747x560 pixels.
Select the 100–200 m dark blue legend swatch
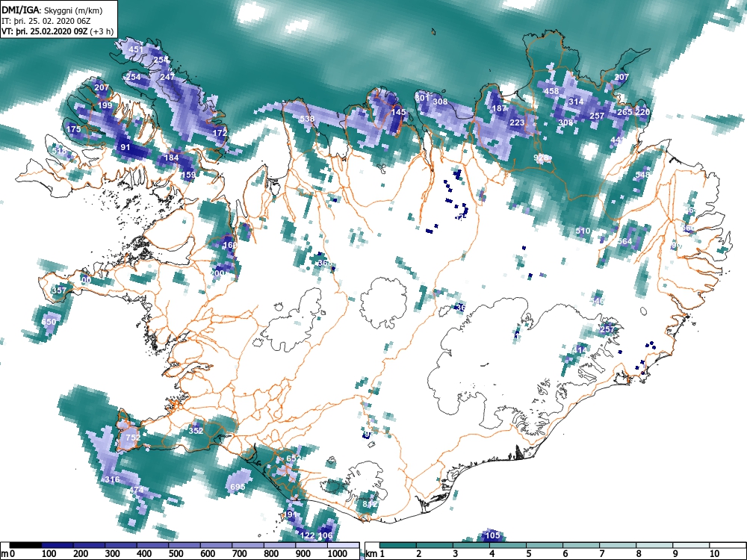58,545
